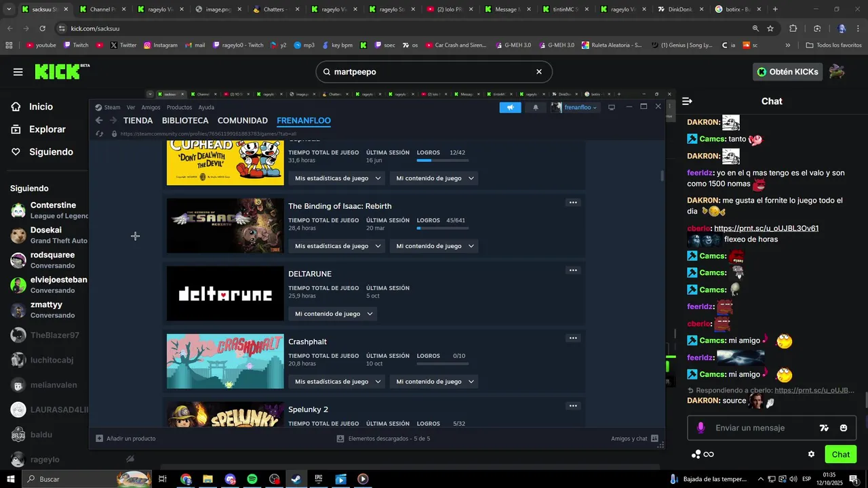Open Productos menu in Steam window
This screenshot has width=868, height=488.
pos(179,107)
